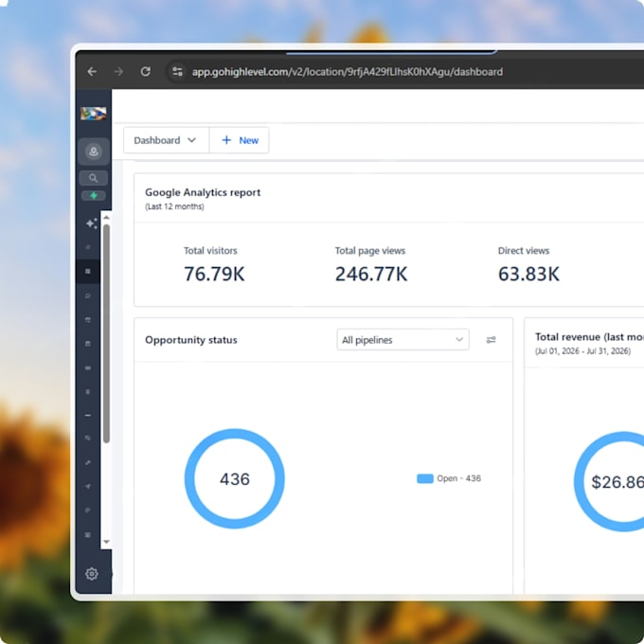Click sidebar scrollbar up arrow
This screenshot has height=644, width=644.
click(x=106, y=217)
